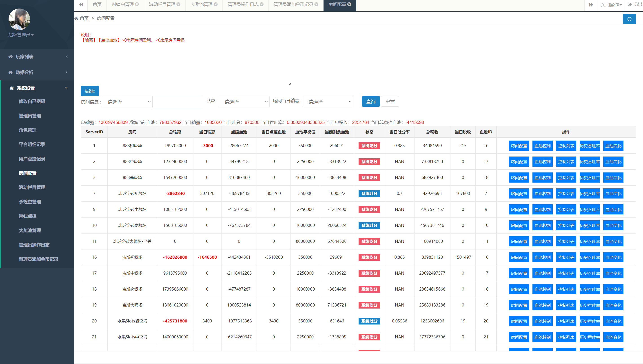Collapse the 系统设置 sidebar menu
The height and width of the screenshot is (364, 643).
pos(37,88)
